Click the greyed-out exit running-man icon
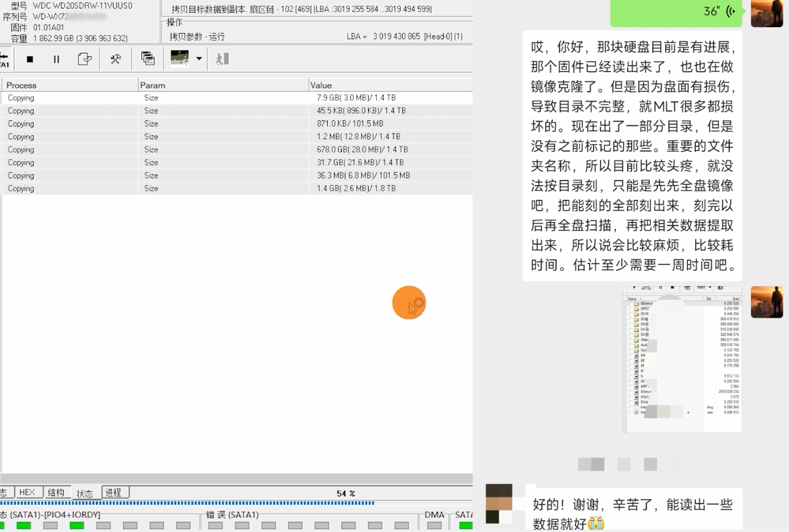This screenshot has width=789, height=532. (x=222, y=58)
